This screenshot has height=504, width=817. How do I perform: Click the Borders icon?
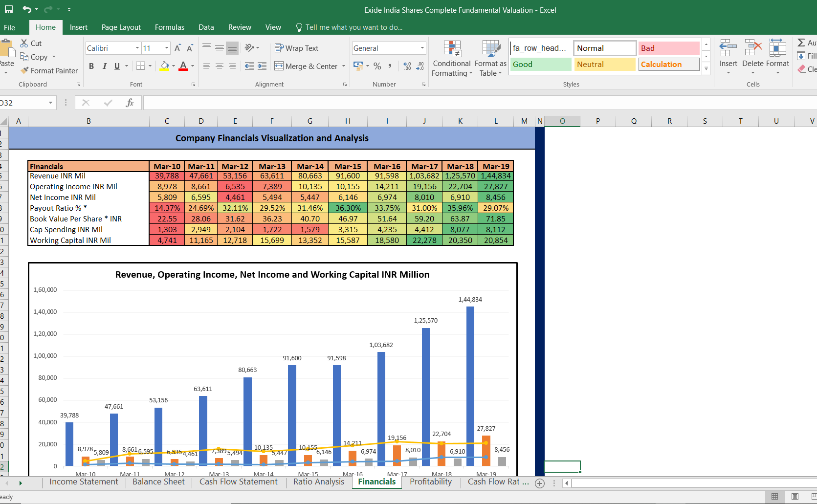141,66
